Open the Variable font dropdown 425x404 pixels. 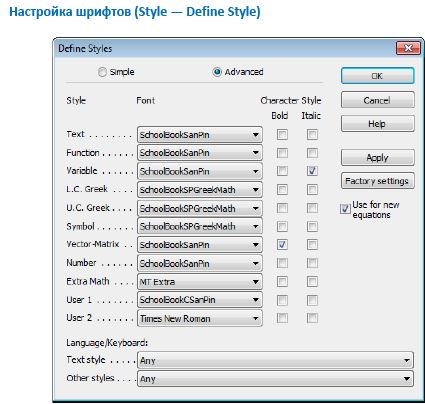200,171
